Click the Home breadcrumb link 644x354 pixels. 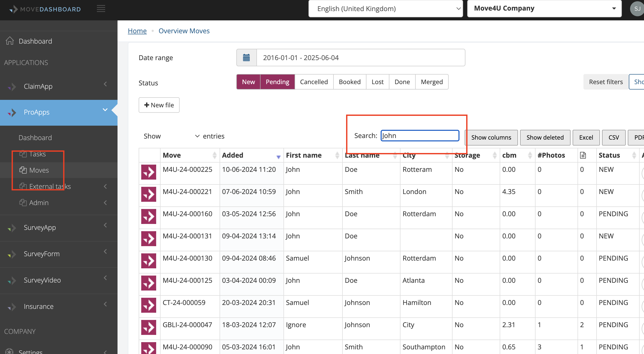(x=137, y=31)
